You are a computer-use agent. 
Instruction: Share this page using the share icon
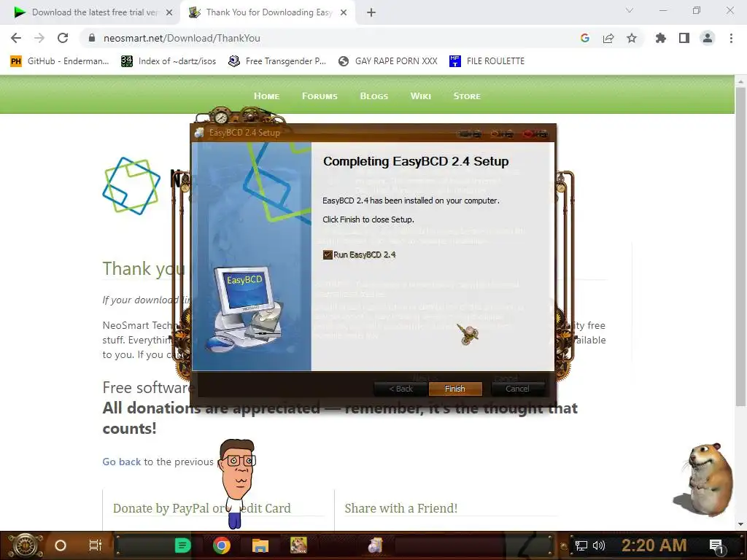[608, 38]
